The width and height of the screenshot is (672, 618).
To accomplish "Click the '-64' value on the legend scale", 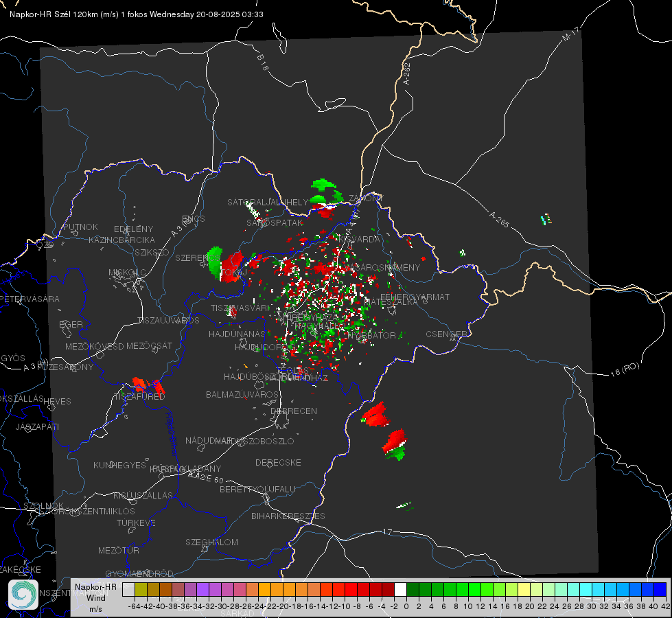I will click(134, 606).
